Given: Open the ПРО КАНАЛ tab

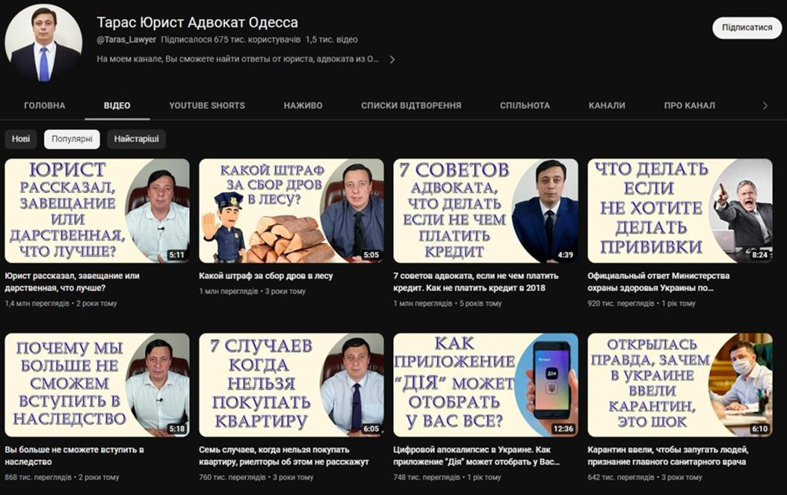Looking at the screenshot, I should (689, 105).
